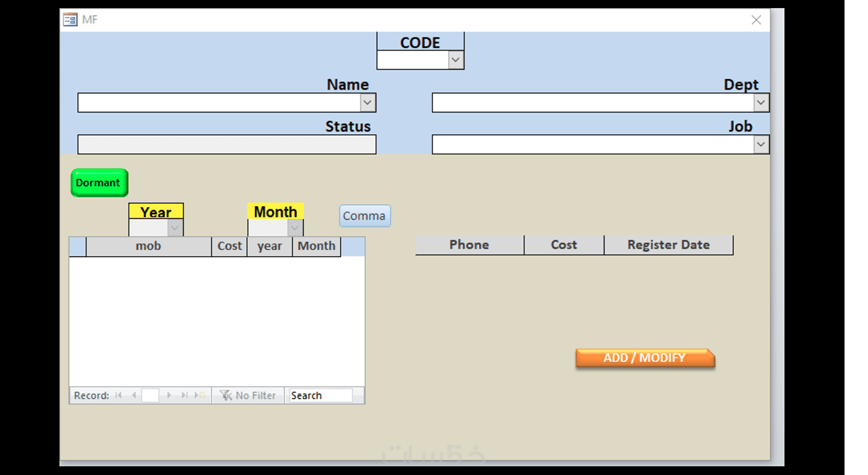Go to the next record in the navigator

point(168,395)
